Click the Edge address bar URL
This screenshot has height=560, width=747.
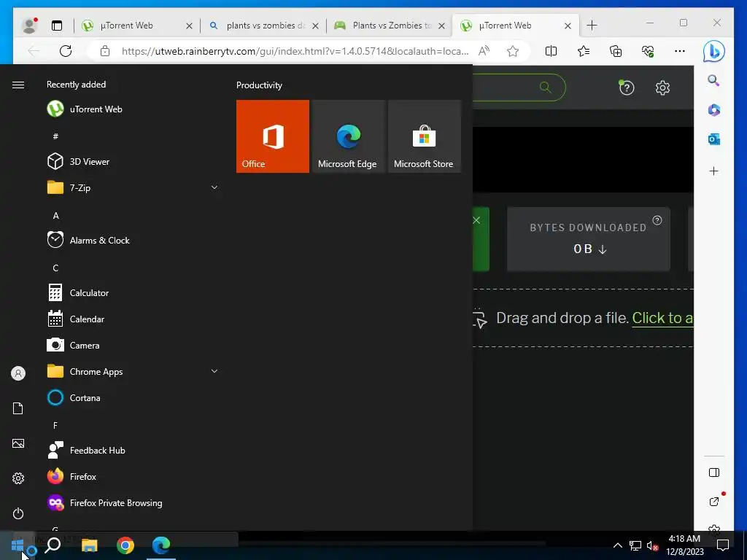pyautogui.click(x=295, y=51)
